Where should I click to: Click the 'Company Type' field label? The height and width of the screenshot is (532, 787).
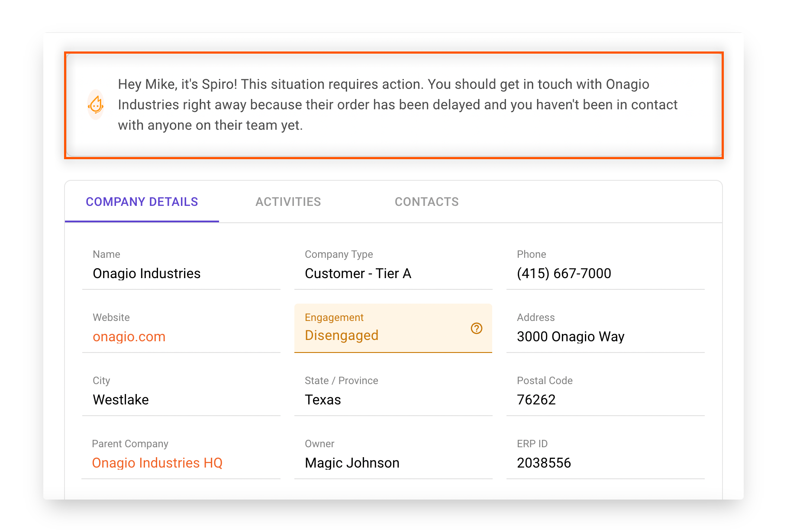pos(339,254)
